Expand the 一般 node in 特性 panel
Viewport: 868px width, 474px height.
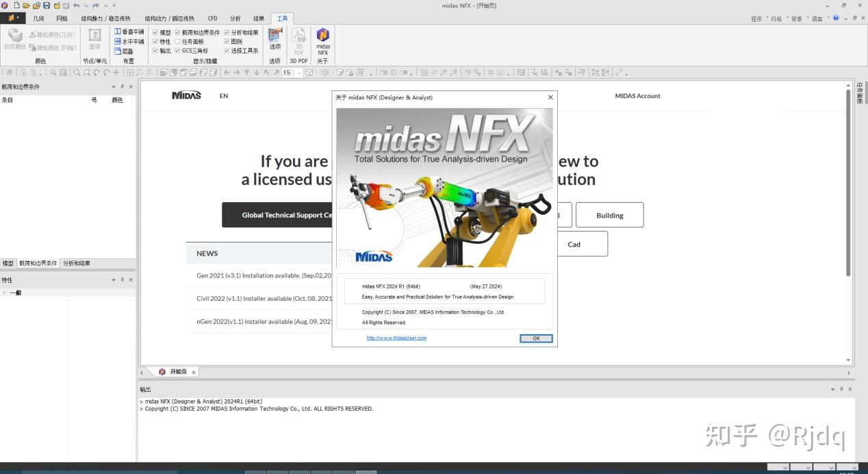click(x=5, y=292)
